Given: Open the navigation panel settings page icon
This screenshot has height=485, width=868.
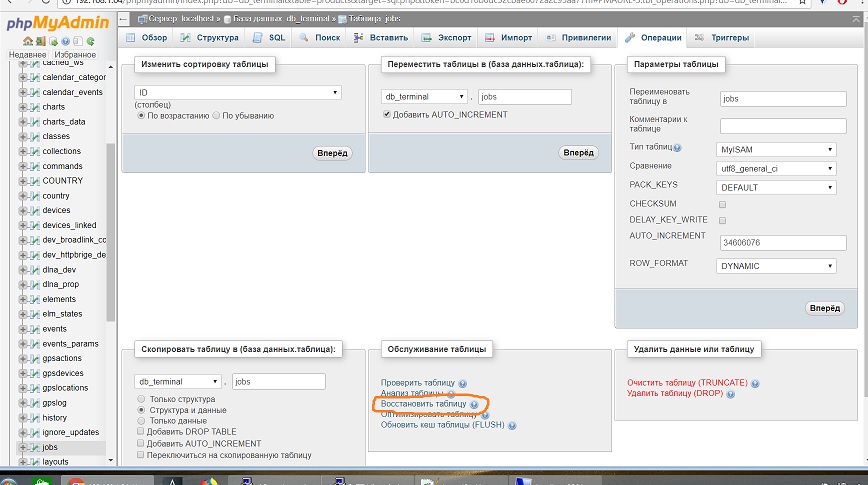Looking at the screenshot, I should click(78, 41).
